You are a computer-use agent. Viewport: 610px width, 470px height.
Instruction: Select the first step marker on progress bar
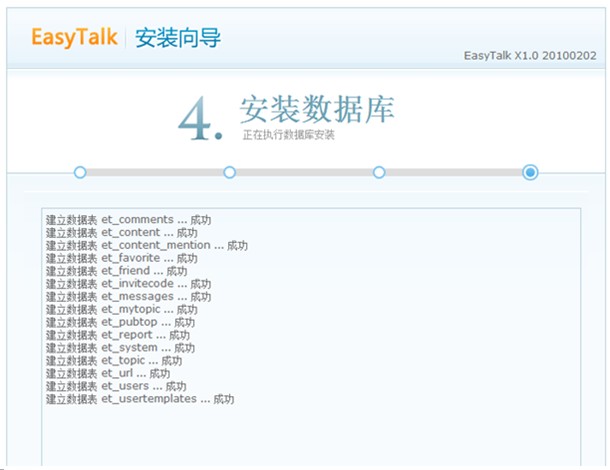tap(80, 172)
